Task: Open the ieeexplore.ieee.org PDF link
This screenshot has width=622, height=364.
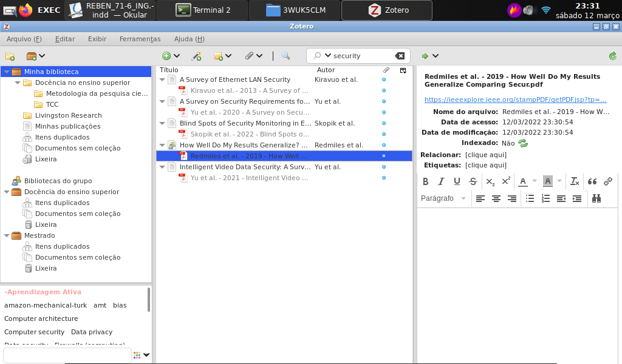Action: tap(515, 99)
